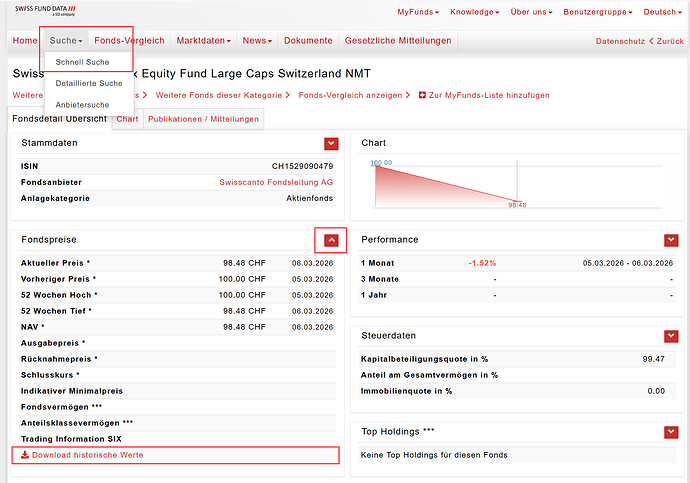This screenshot has height=483, width=690.
Task: Collapse the Fondspreise panel chevron
Action: (x=331, y=240)
